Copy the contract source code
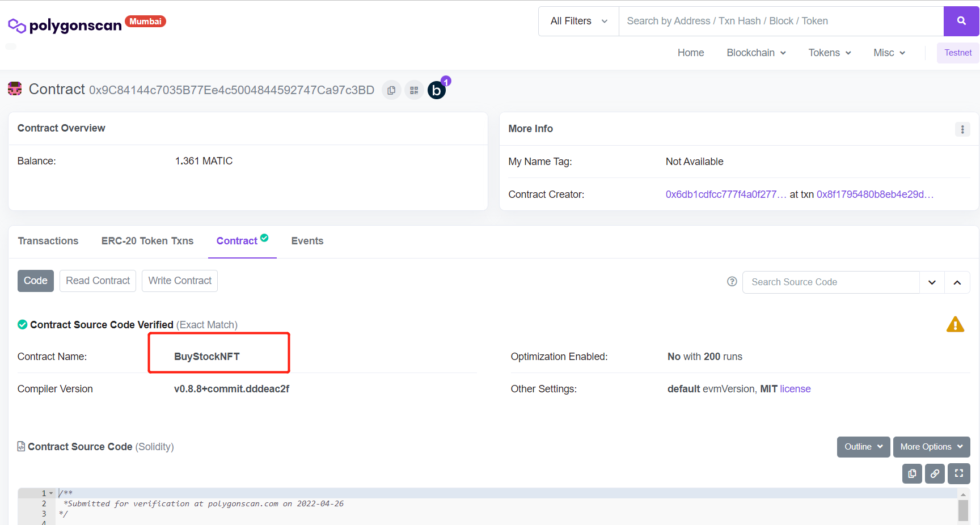This screenshot has height=525, width=980. 912,473
